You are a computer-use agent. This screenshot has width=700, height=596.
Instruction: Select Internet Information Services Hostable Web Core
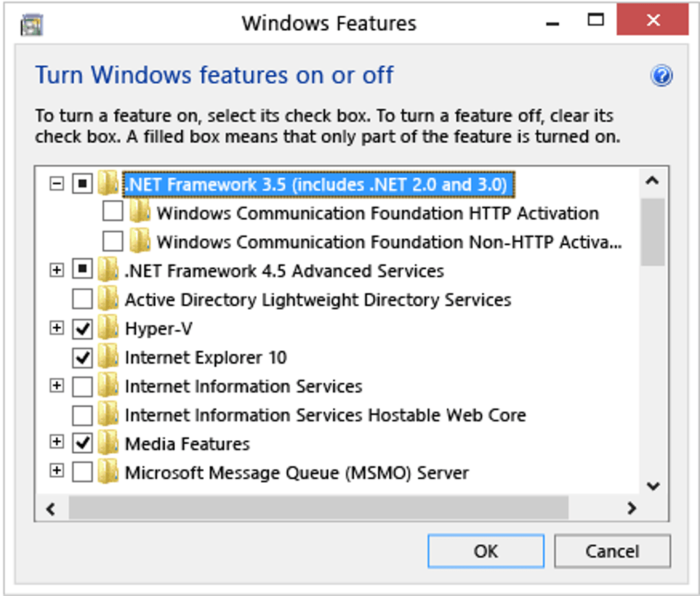(325, 415)
